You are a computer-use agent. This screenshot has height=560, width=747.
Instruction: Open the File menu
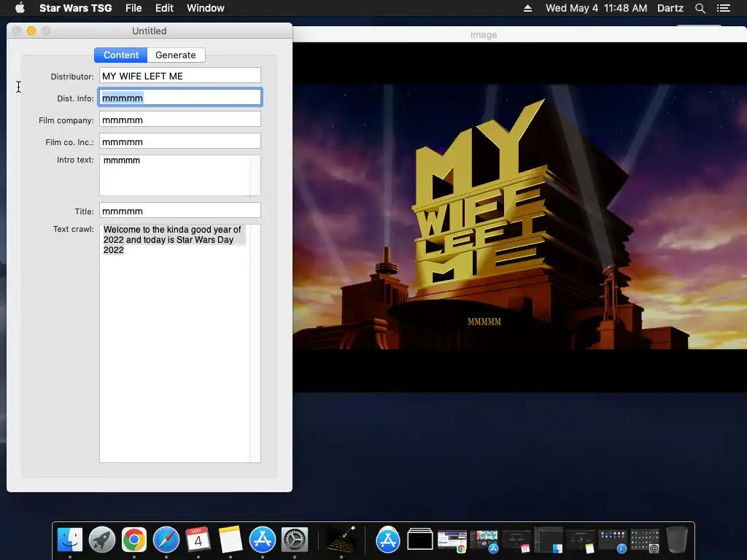tap(133, 8)
